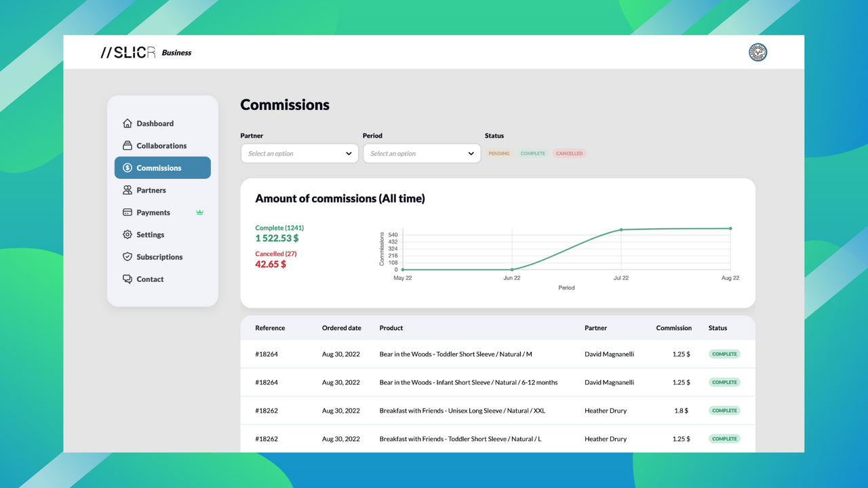Click Complete badge in Infant Short Sleeve row
The image size is (868, 488).
(724, 382)
